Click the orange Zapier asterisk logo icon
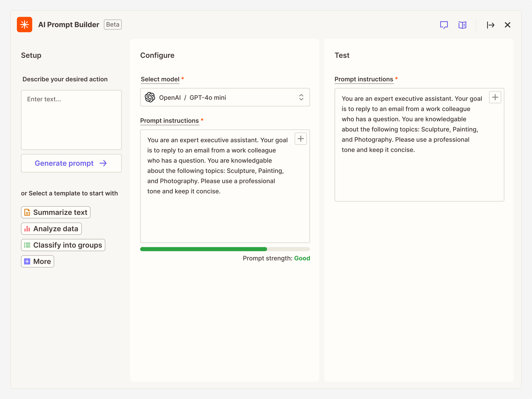532x399 pixels. coord(24,24)
